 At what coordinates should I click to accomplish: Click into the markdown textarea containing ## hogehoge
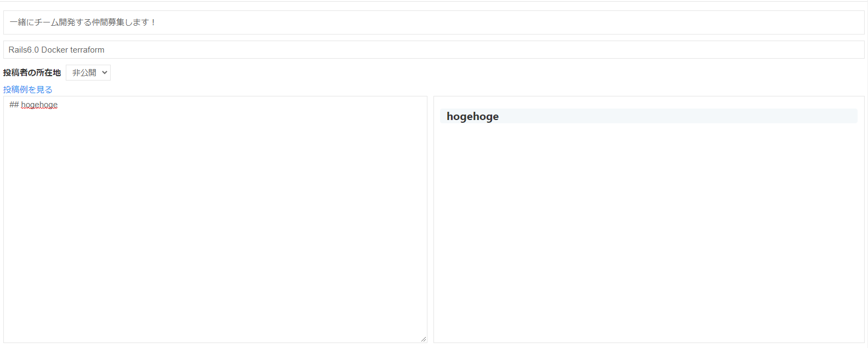(x=215, y=219)
